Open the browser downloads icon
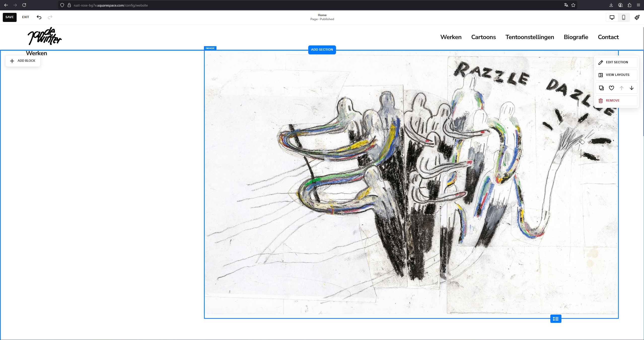This screenshot has width=644, height=340. (611, 5)
